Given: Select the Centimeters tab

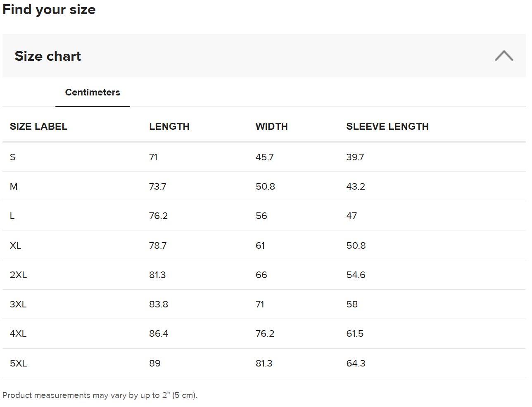Looking at the screenshot, I should (x=93, y=93).
